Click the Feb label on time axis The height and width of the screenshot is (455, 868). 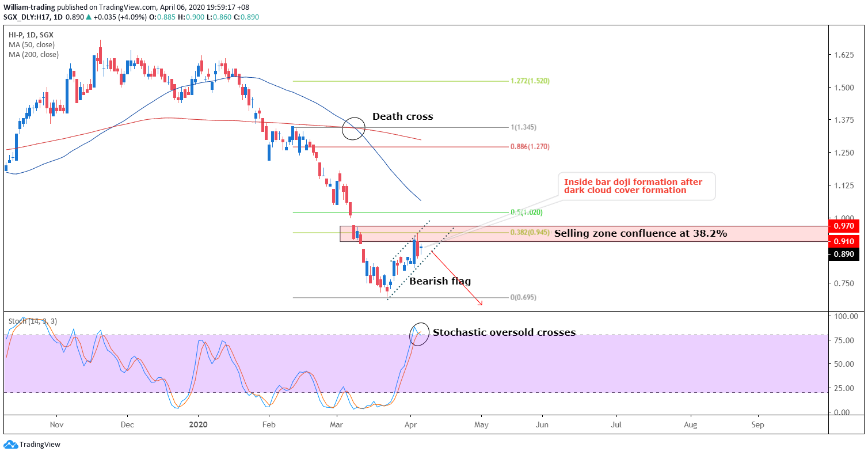coord(268,425)
